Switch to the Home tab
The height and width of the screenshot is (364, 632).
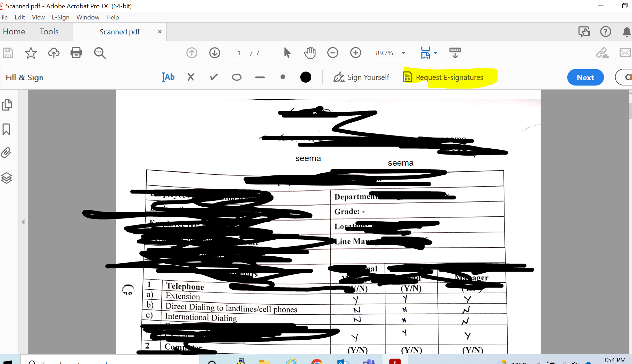14,31
